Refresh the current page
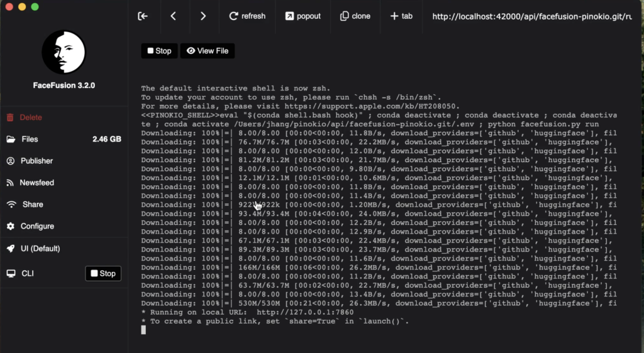644x353 pixels. 247,16
